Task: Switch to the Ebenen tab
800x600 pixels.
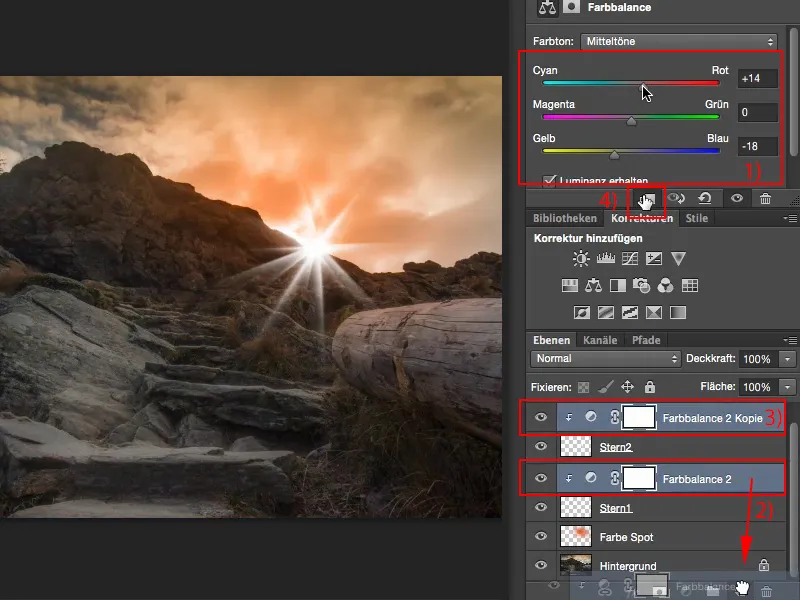Action: (x=552, y=340)
